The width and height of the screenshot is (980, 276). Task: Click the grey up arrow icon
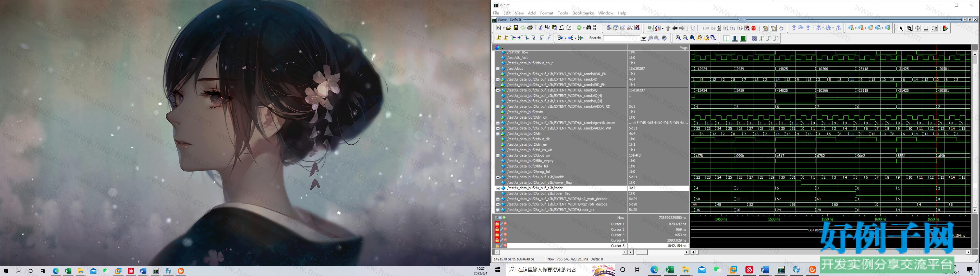668,28
